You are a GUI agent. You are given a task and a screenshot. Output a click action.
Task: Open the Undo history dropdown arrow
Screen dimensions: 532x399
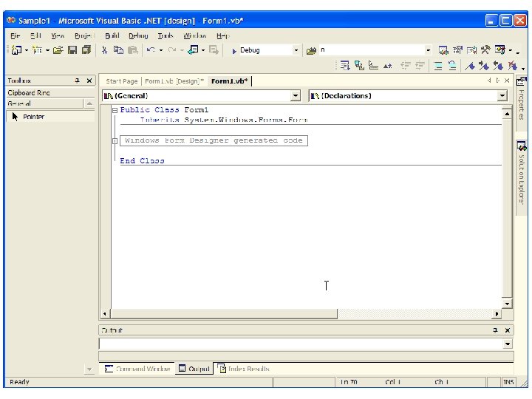[x=161, y=50]
